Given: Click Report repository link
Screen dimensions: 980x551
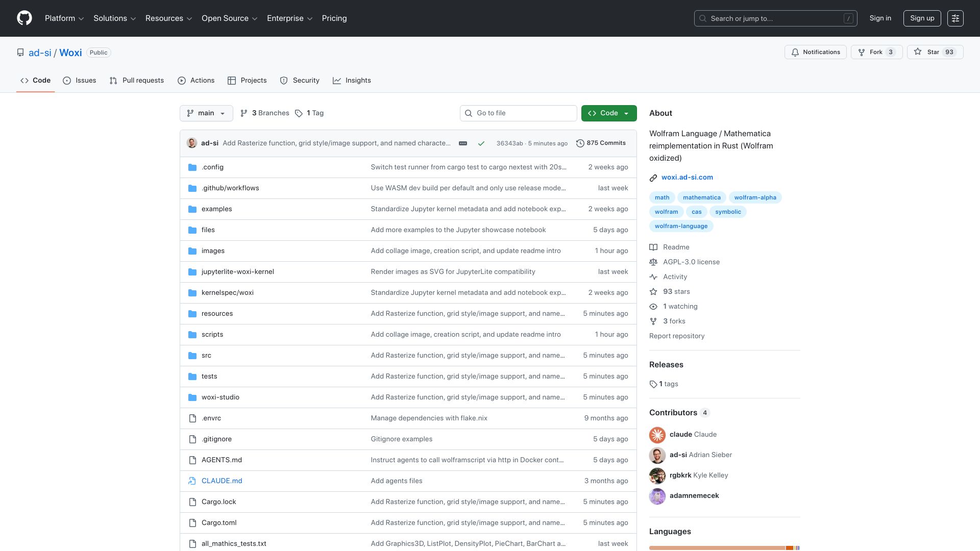Looking at the screenshot, I should coord(677,336).
